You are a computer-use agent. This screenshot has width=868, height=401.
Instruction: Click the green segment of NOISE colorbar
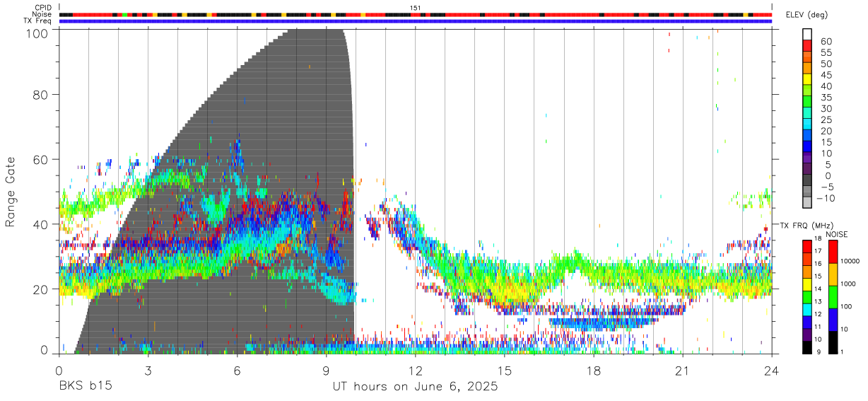(832, 297)
